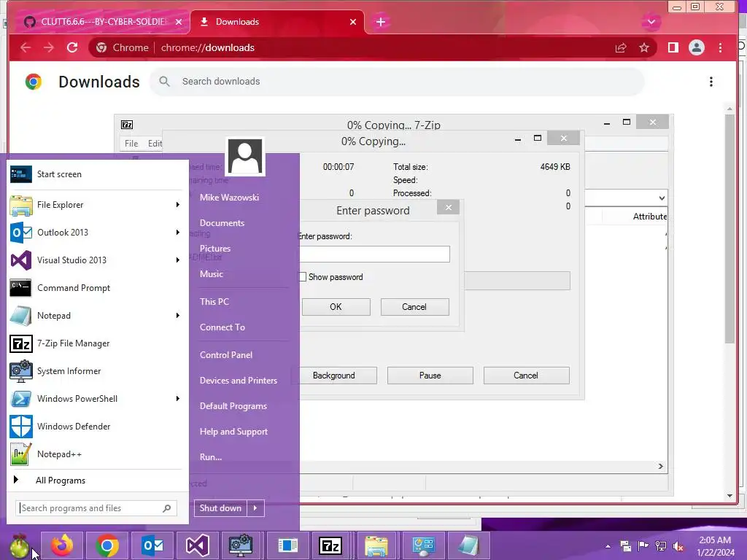Open Control Panel taskbar icon
The height and width of the screenshot is (560, 747).
coord(422,545)
